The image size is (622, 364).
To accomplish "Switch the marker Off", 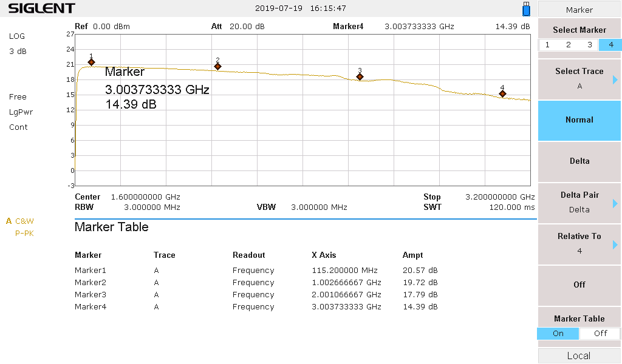I will [579, 285].
